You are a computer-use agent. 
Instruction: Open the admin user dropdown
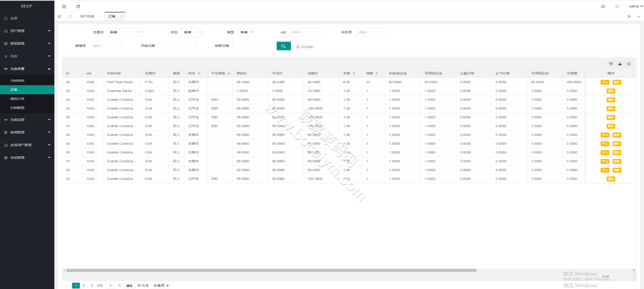[636, 7]
